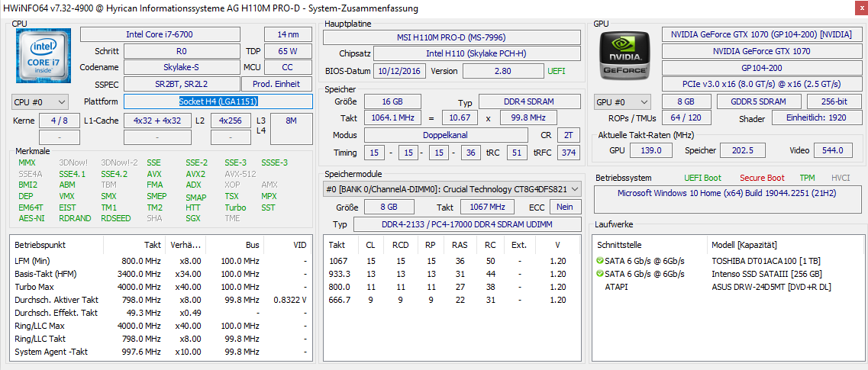
Task: Click the R0 stepping field
Action: (x=182, y=51)
